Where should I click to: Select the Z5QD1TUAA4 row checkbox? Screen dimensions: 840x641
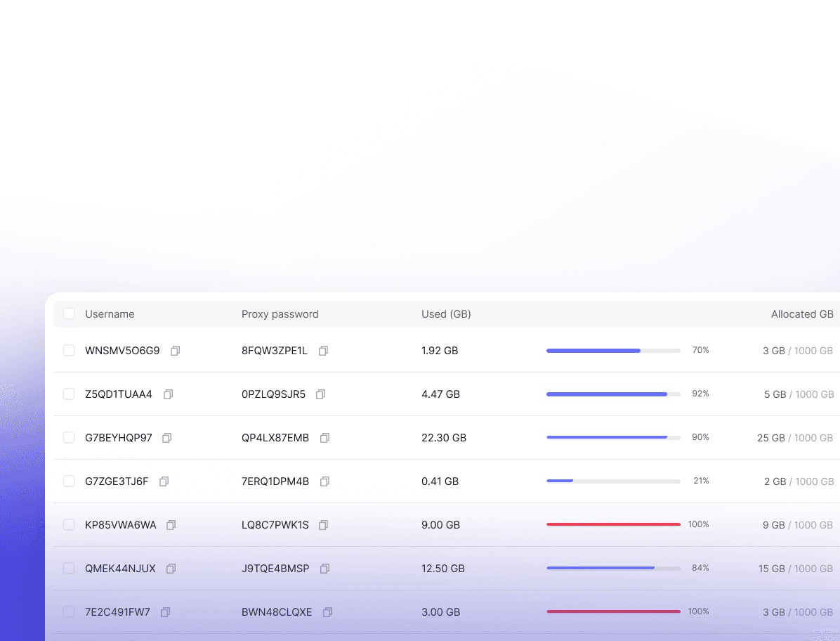69,394
